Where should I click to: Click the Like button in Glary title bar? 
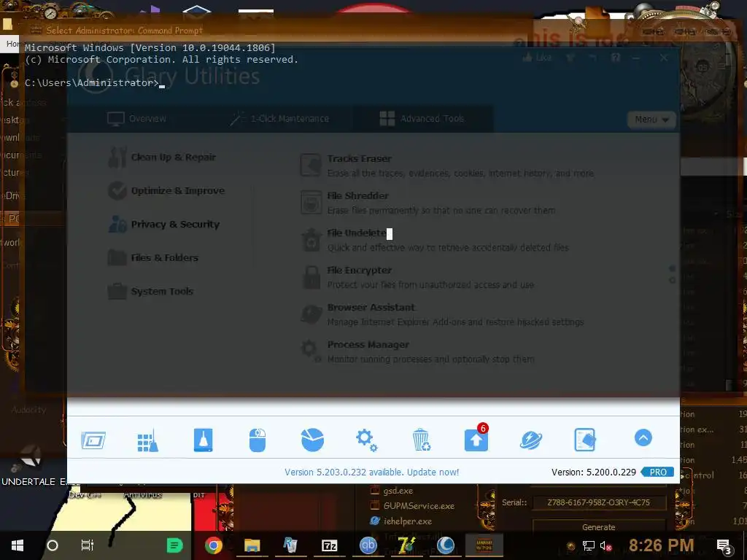pyautogui.click(x=538, y=58)
